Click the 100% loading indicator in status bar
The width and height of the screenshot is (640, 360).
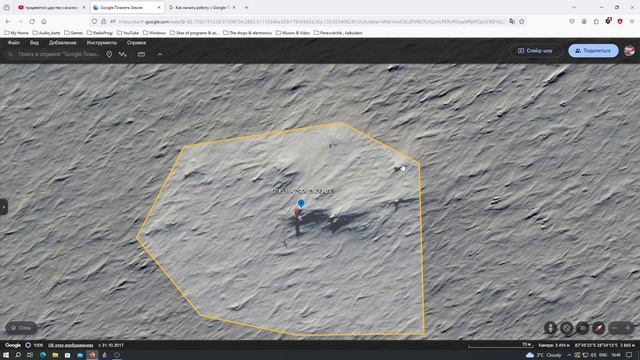coord(34,345)
